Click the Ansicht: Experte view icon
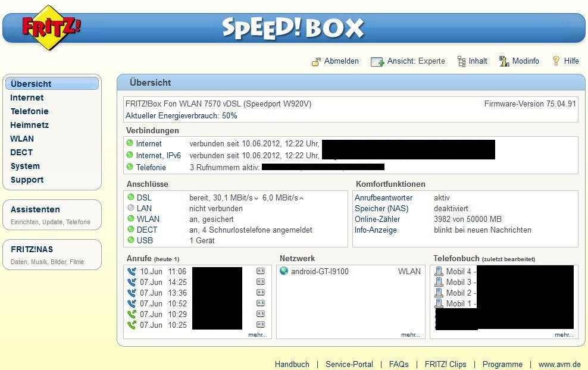The width and height of the screenshot is (588, 370). coord(377,61)
